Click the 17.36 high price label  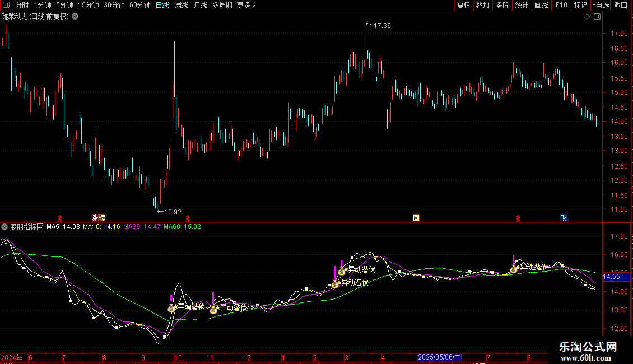point(382,25)
